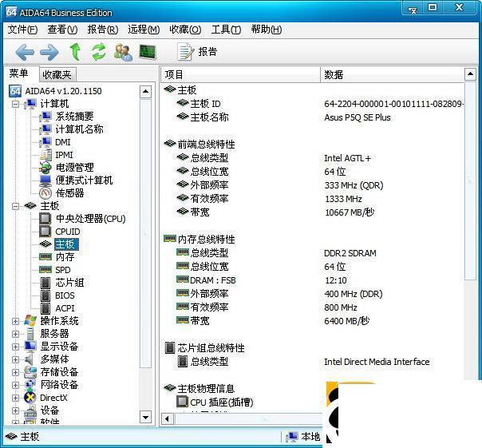Open the green monitor diagnostics icon
482x448 pixels.
[148, 52]
